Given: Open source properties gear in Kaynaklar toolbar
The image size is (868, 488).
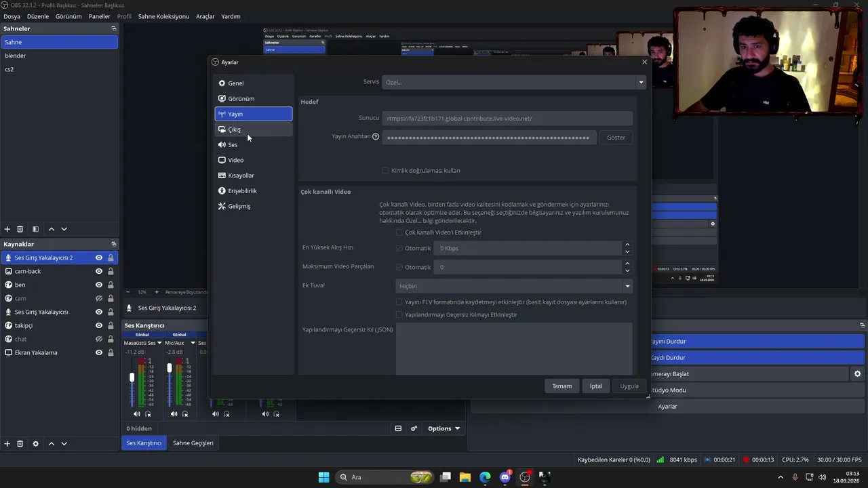Looking at the screenshot, I should click(36, 443).
